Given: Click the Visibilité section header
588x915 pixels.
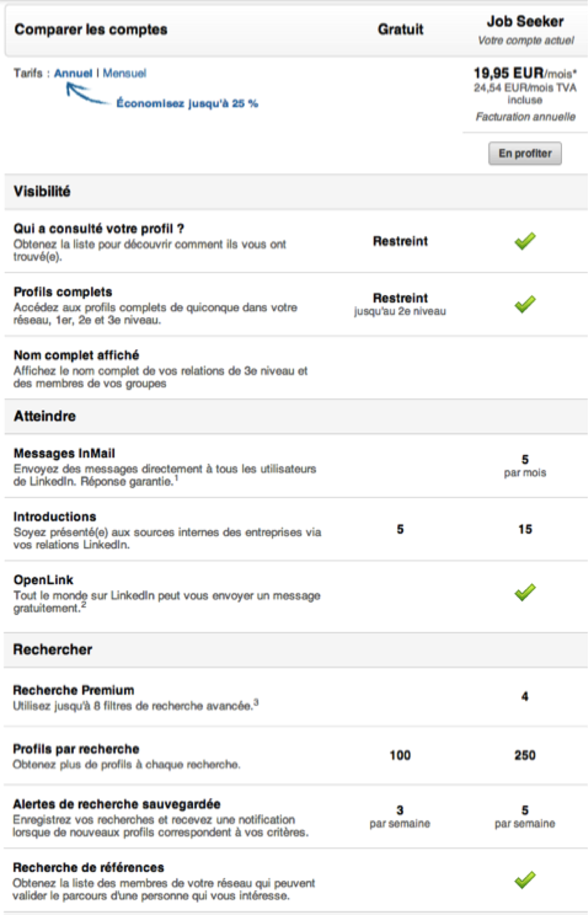Looking at the screenshot, I should 42,191.
